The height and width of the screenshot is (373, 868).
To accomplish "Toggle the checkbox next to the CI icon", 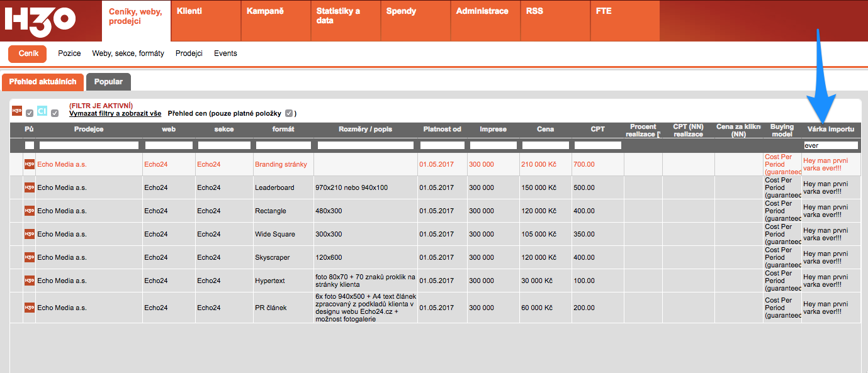I will point(55,113).
